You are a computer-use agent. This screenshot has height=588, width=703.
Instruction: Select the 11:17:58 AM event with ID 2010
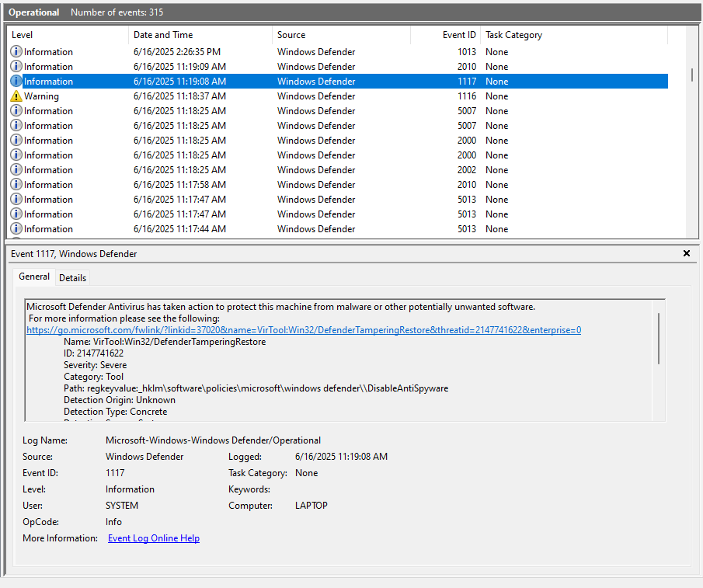(339, 185)
